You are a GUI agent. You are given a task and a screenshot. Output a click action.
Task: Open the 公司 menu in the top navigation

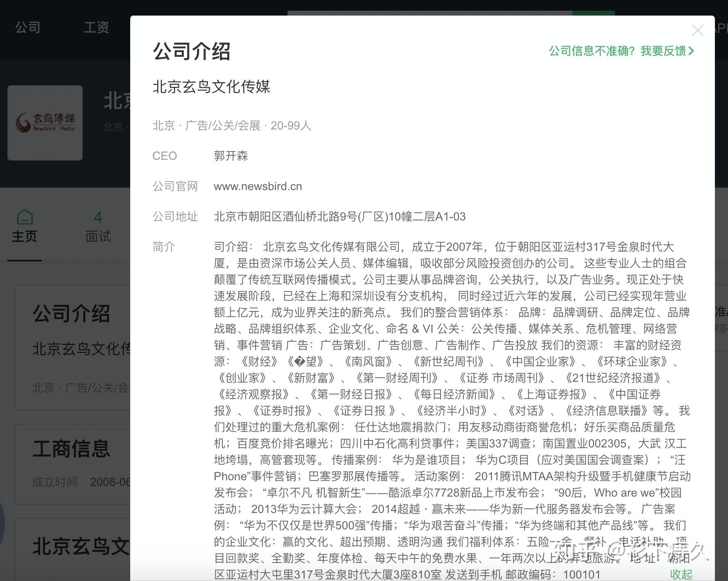click(x=27, y=27)
